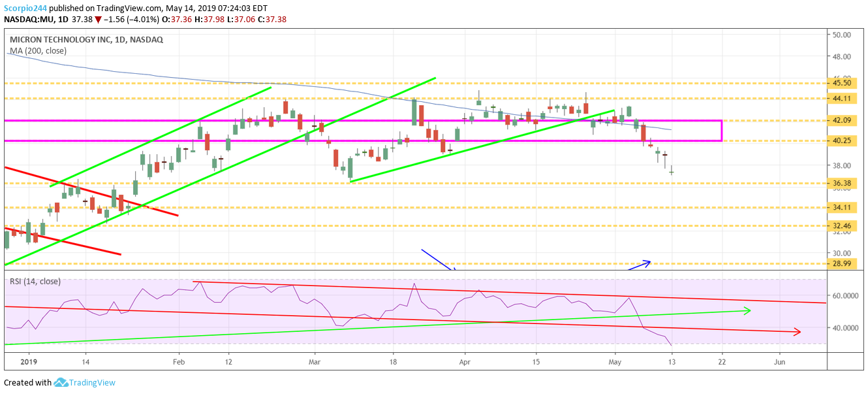868x394 pixels.
Task: Select the C:37.38 close value in header
Action: (272, 19)
